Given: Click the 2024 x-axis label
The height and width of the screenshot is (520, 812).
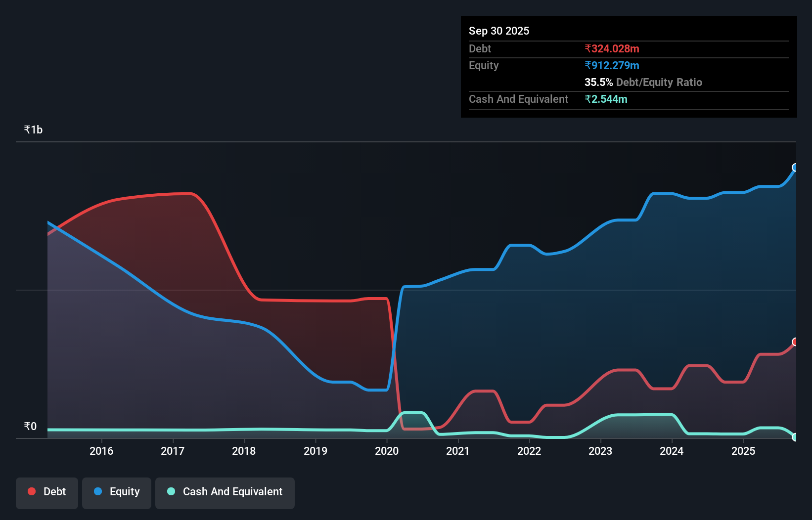Looking at the screenshot, I should (672, 451).
